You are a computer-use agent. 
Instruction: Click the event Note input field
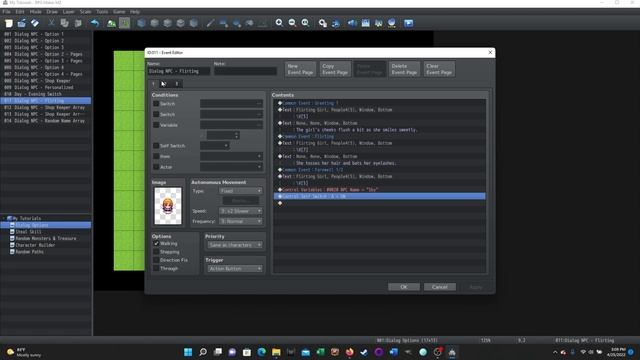245,71
